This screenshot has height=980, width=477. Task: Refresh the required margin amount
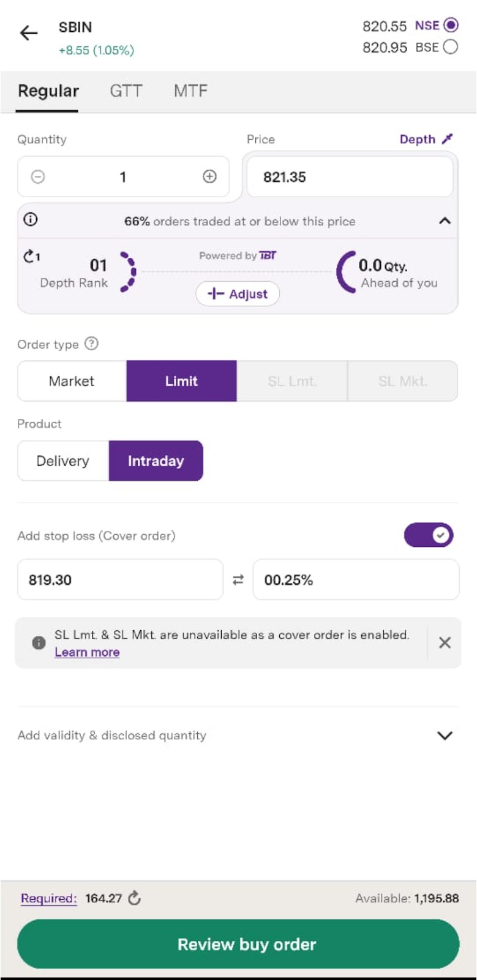[135, 899]
